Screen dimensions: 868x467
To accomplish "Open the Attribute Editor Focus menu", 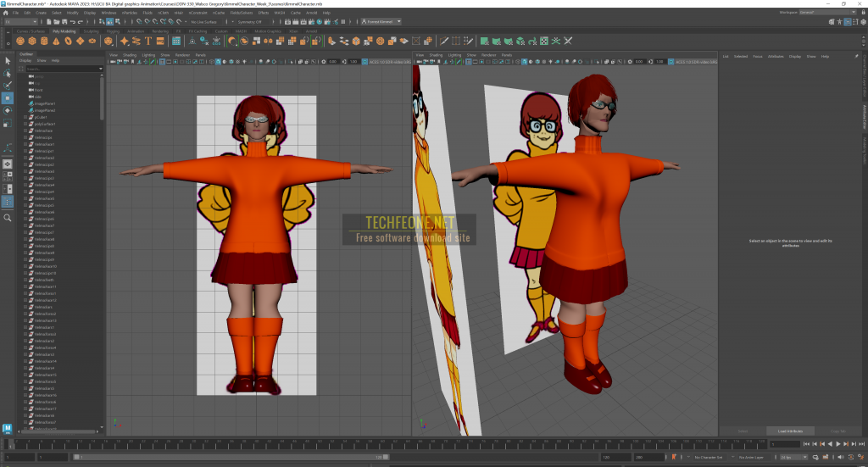I will click(757, 57).
